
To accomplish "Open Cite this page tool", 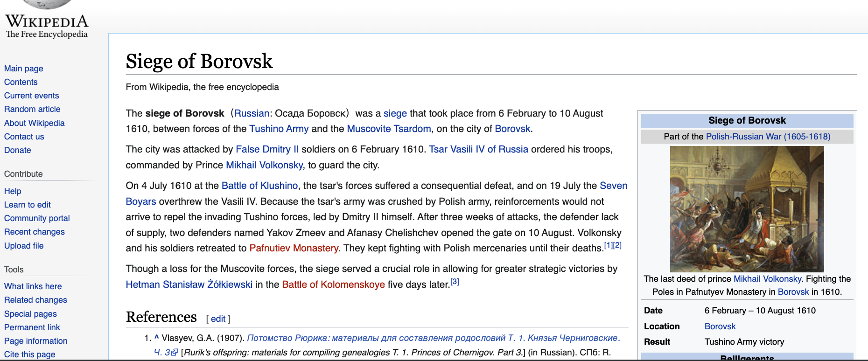I will (30, 354).
